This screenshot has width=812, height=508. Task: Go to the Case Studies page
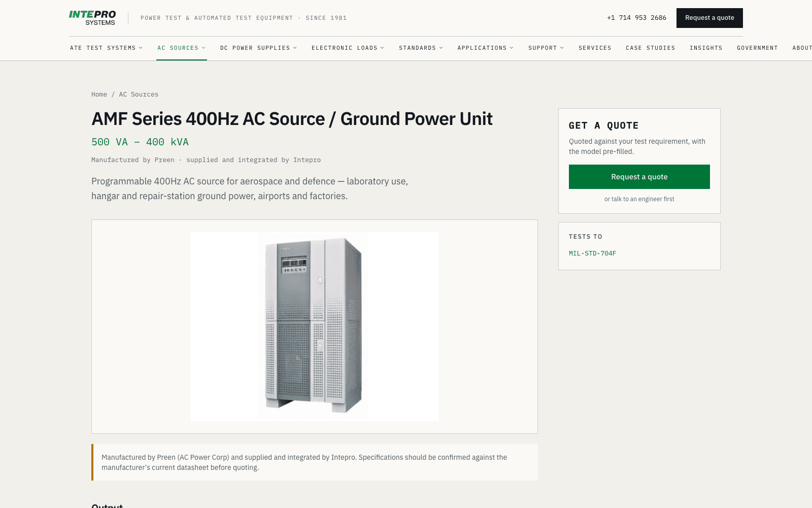[x=651, y=48]
